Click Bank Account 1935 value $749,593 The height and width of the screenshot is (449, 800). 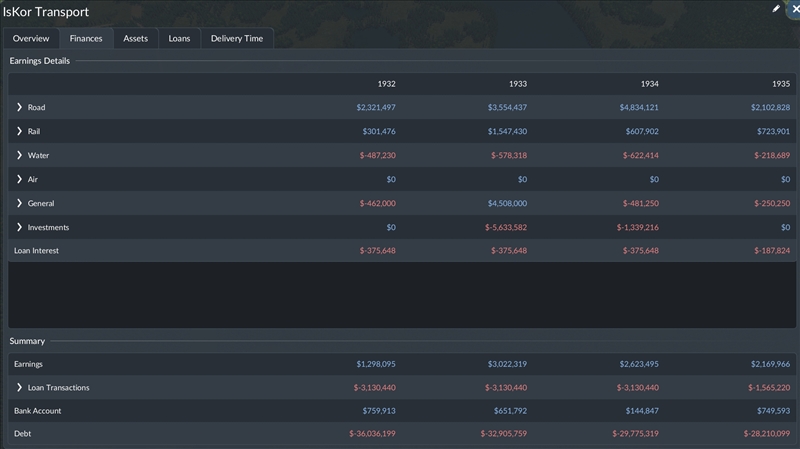coord(773,411)
